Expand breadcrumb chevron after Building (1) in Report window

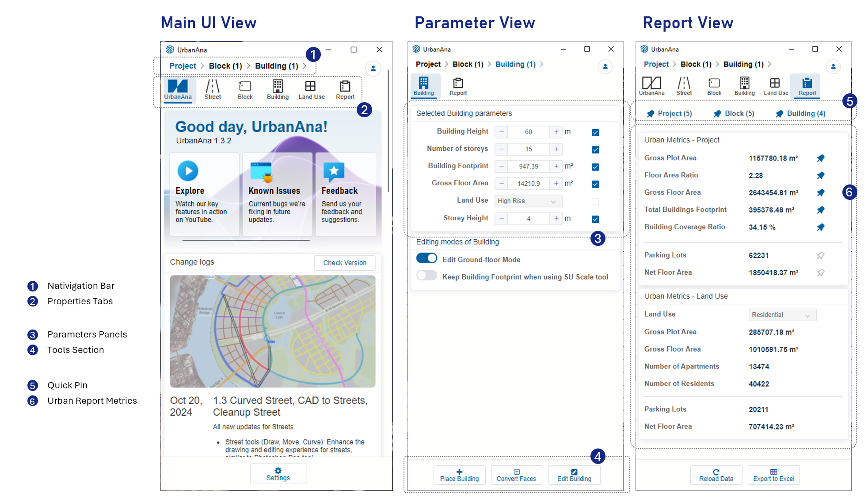point(769,64)
